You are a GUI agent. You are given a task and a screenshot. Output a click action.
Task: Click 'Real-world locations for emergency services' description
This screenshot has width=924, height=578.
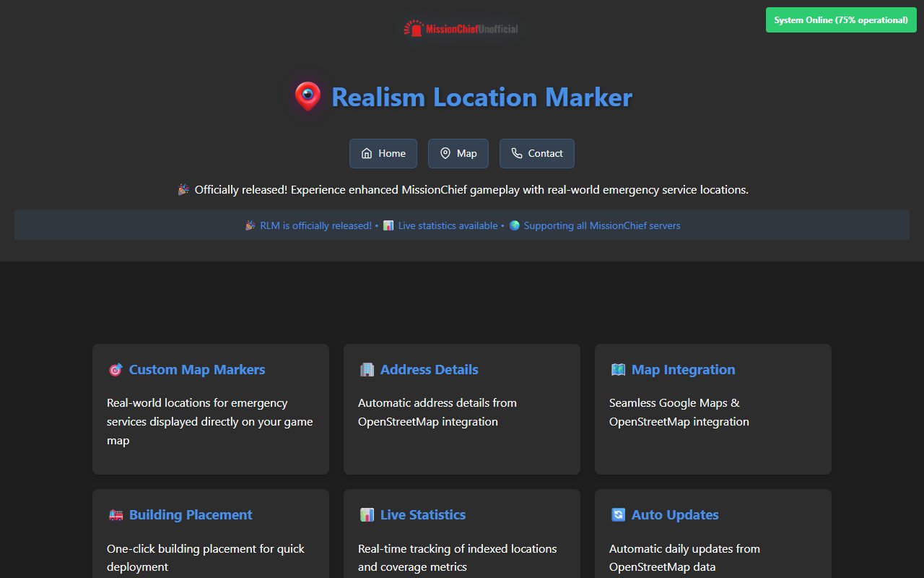210,421
